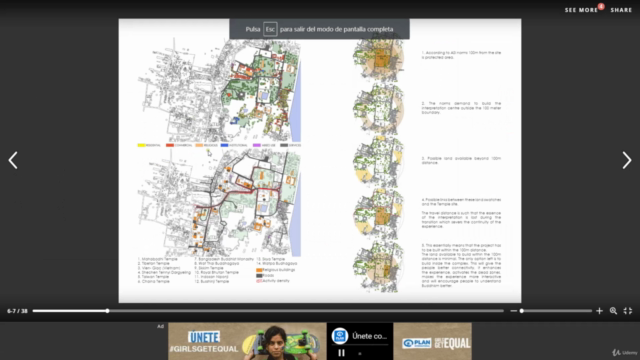Click the 'Ad' label above banner

pos(160,326)
